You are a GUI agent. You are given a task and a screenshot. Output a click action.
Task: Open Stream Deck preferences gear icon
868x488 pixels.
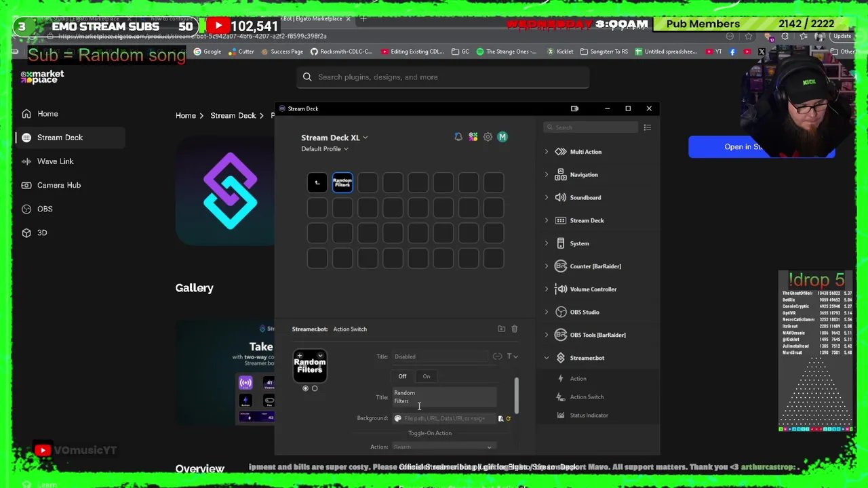pos(488,137)
